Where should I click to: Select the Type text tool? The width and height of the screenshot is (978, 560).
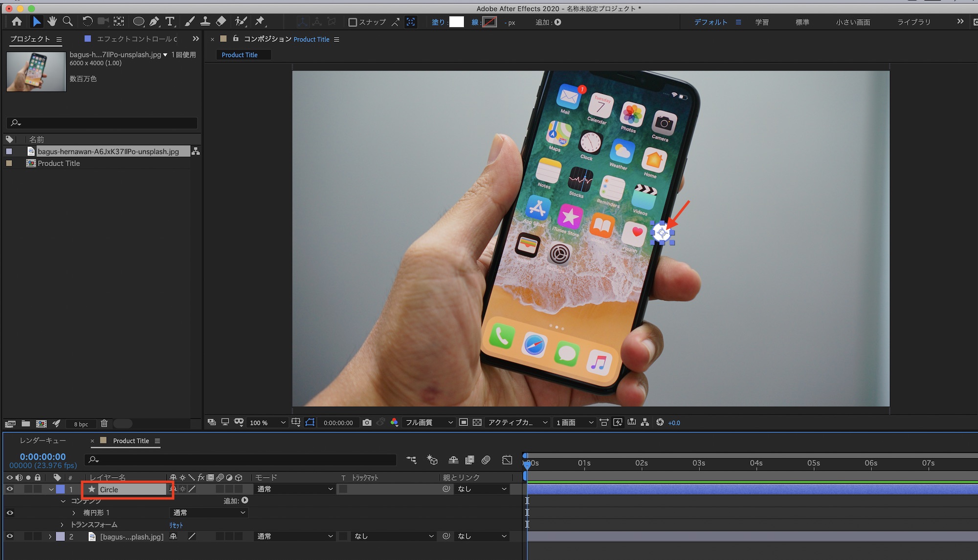coord(170,22)
